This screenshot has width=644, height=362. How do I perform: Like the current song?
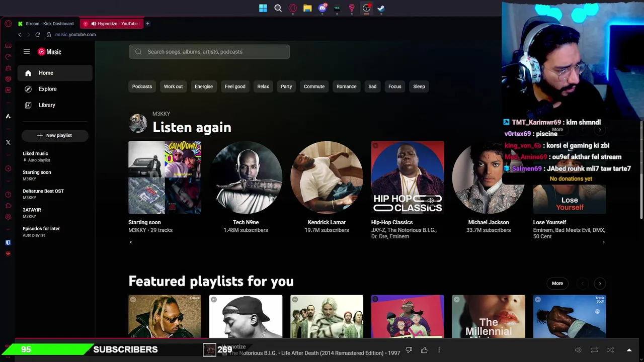(424, 350)
